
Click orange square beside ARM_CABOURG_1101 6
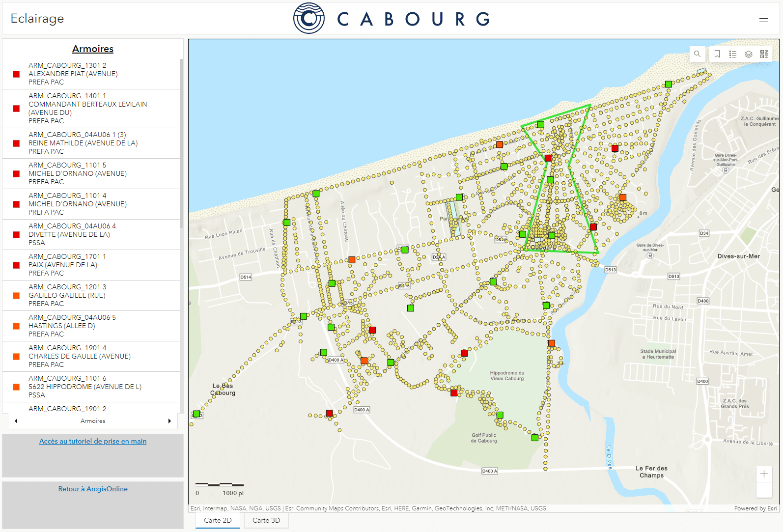click(16, 387)
